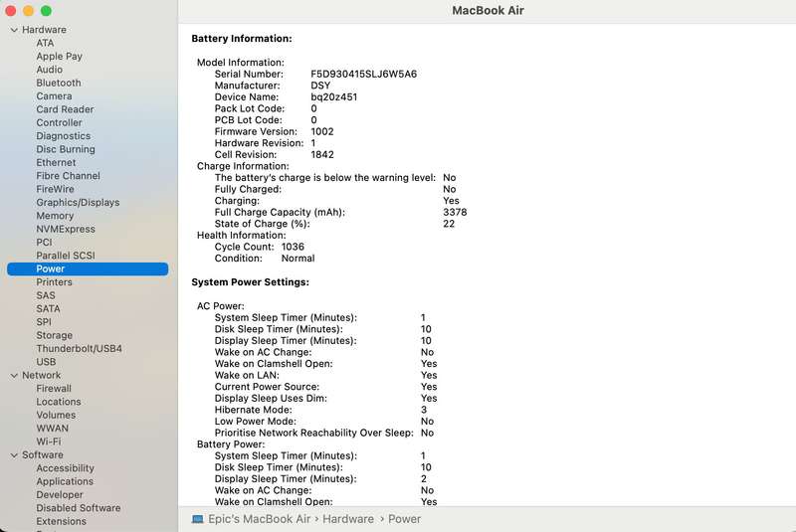796x532 pixels.
Task: Open Memory in the sidebar
Action: pos(55,216)
